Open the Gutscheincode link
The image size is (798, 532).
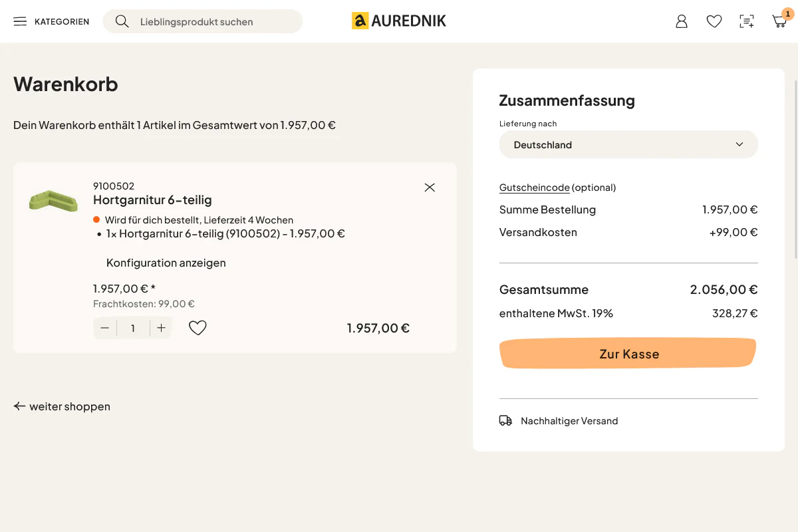click(x=535, y=188)
